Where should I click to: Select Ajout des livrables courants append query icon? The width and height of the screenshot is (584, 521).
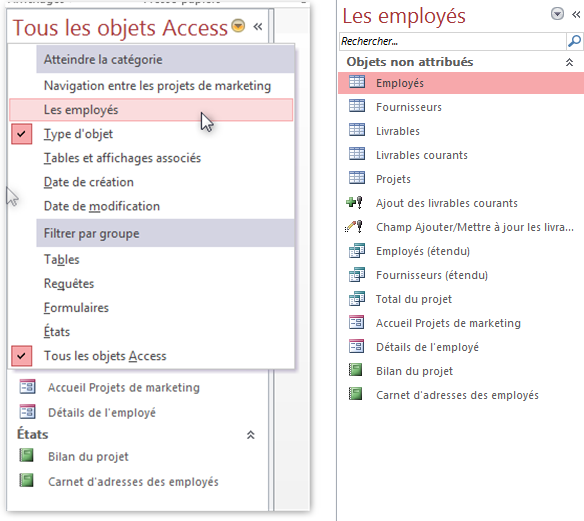(355, 202)
